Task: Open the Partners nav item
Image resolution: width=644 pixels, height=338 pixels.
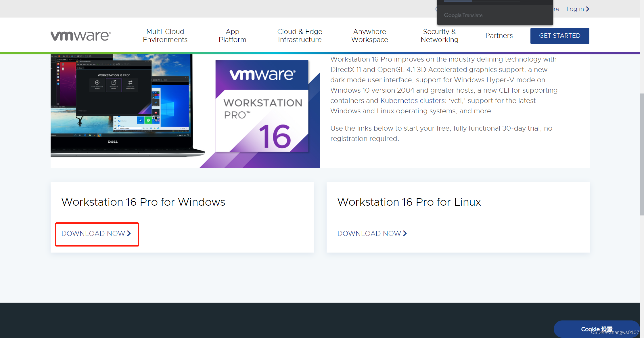Action: point(499,36)
